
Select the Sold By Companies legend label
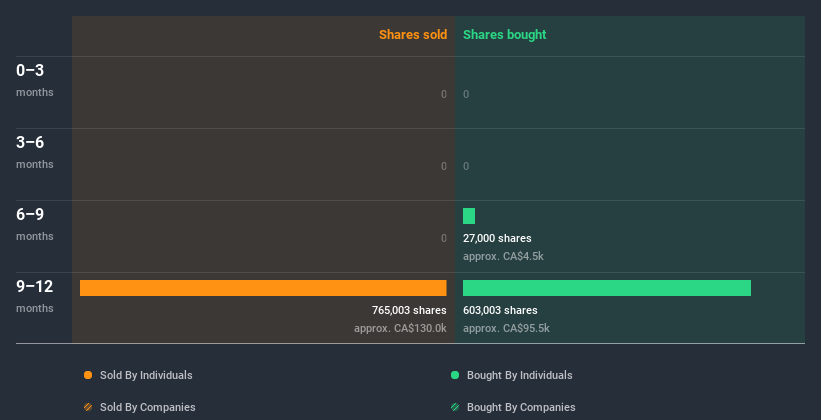[x=148, y=407]
